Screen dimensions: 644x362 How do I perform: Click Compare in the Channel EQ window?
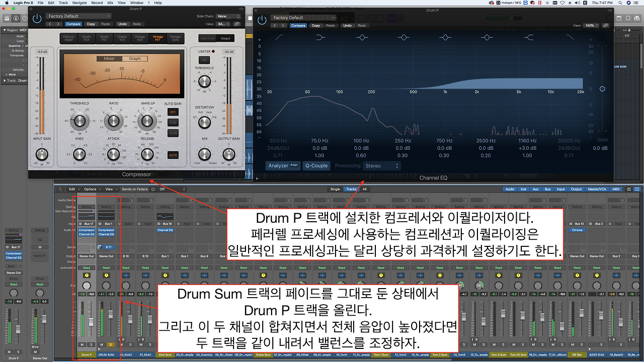point(298,25)
